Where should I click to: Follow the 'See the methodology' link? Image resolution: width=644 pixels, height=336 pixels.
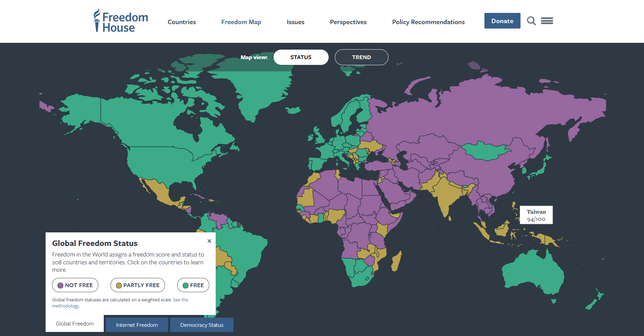coord(180,300)
